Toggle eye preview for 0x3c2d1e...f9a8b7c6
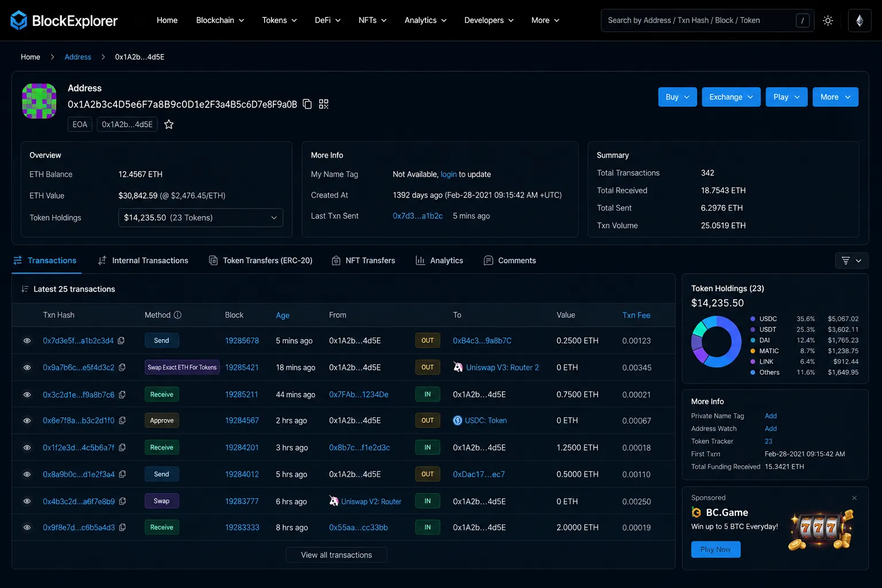This screenshot has width=882, height=588. pyautogui.click(x=27, y=394)
